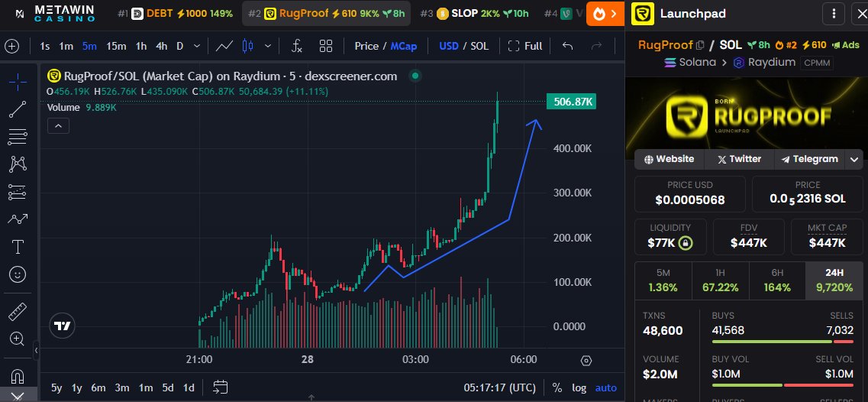Select the Text annotation tool
The image size is (868, 402).
point(18,247)
